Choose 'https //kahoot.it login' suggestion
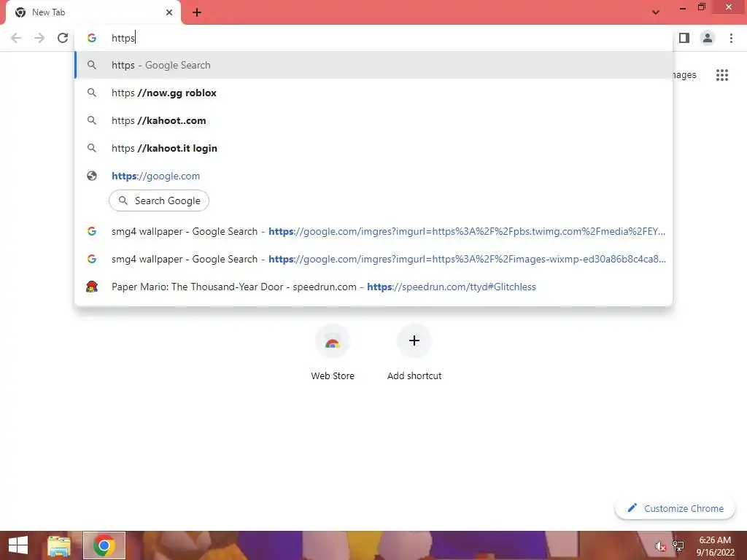The width and height of the screenshot is (747, 560). click(x=373, y=148)
